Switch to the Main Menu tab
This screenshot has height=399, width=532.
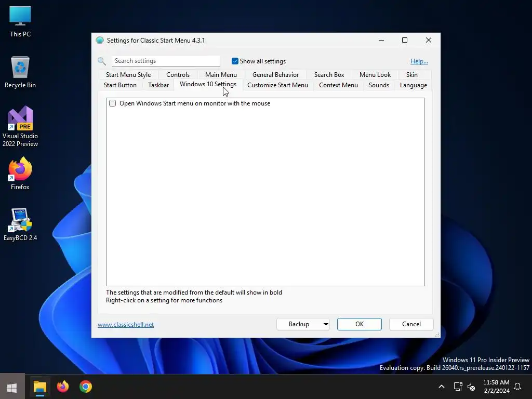coord(221,75)
